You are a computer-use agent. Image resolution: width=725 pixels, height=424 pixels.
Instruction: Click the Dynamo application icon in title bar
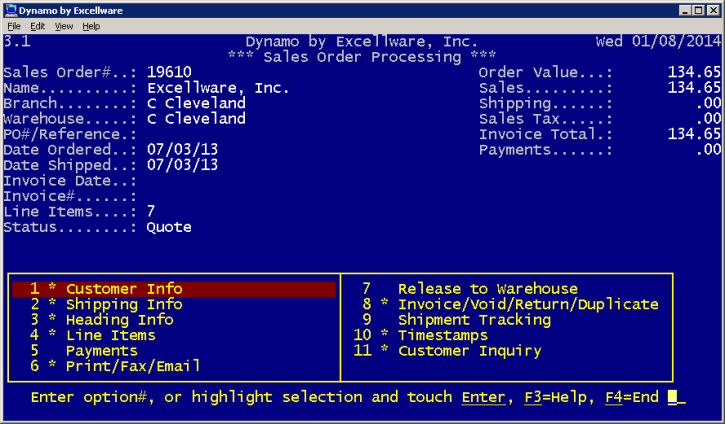[x=11, y=10]
